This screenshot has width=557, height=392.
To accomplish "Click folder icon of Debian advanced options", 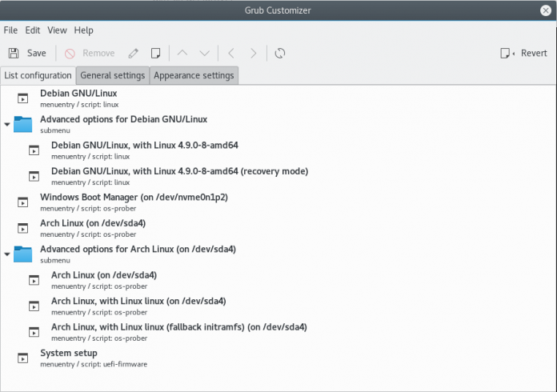I will (22, 124).
